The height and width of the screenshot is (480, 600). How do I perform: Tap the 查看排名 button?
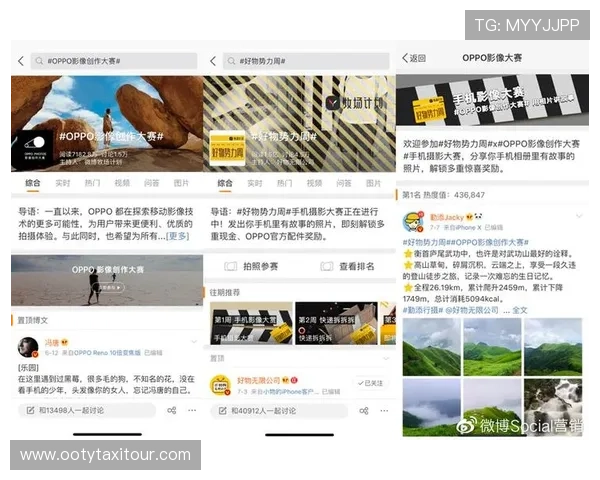pyautogui.click(x=348, y=266)
